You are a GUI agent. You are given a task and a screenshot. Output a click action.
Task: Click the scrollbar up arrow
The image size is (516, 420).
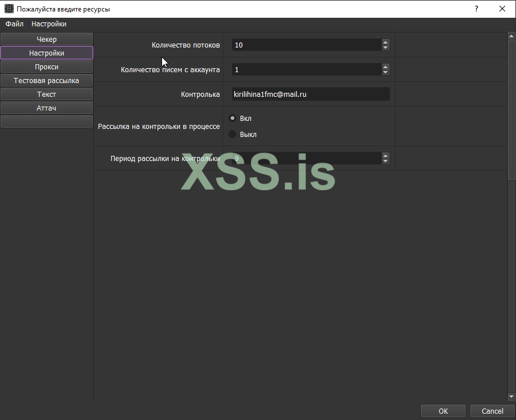[x=511, y=36]
